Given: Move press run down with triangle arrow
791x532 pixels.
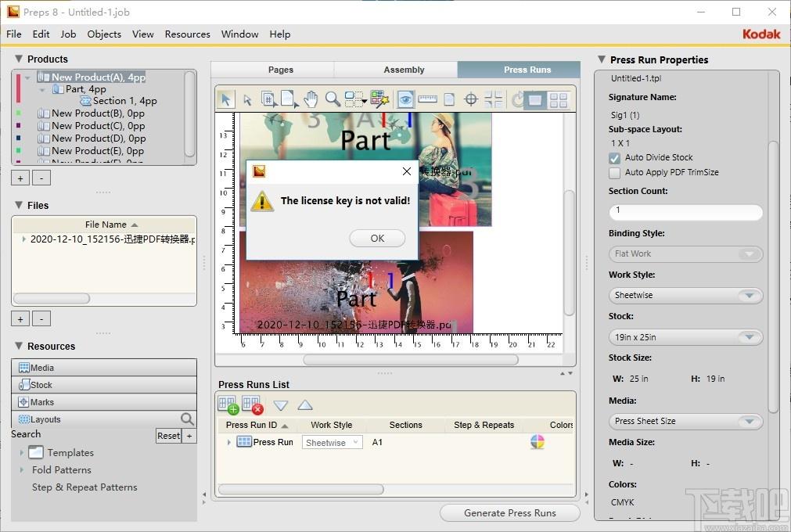Looking at the screenshot, I should coord(281,405).
